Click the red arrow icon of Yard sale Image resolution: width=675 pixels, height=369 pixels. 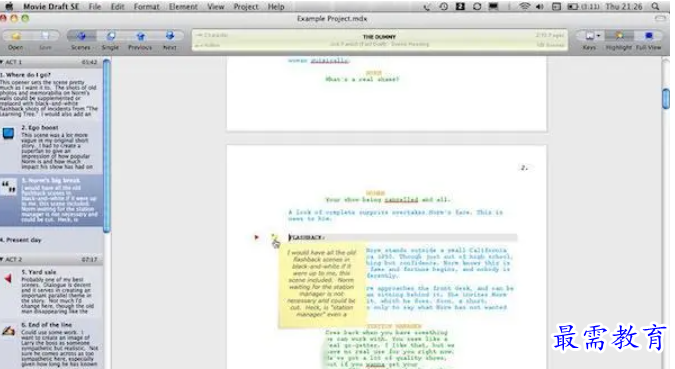pyautogui.click(x=8, y=279)
